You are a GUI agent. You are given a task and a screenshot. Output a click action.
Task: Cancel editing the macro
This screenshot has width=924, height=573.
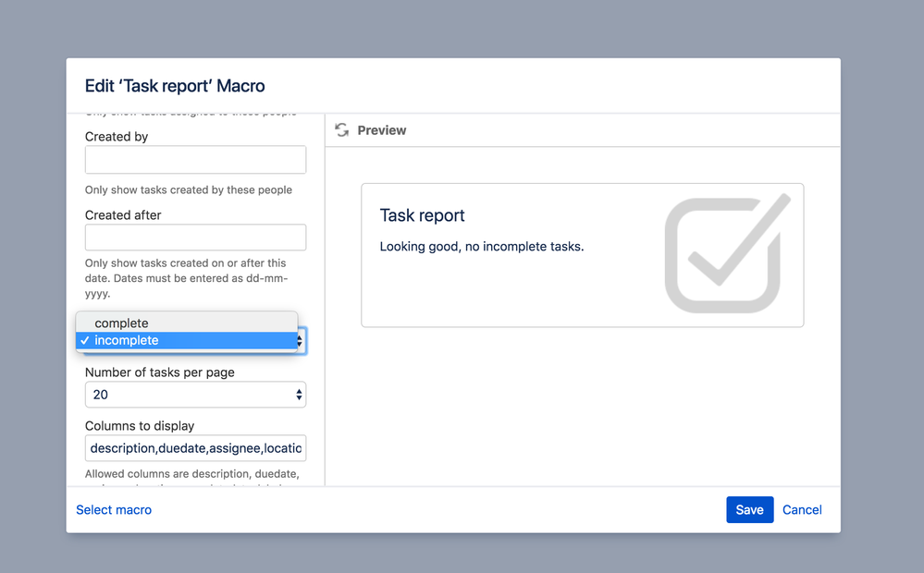(x=801, y=510)
